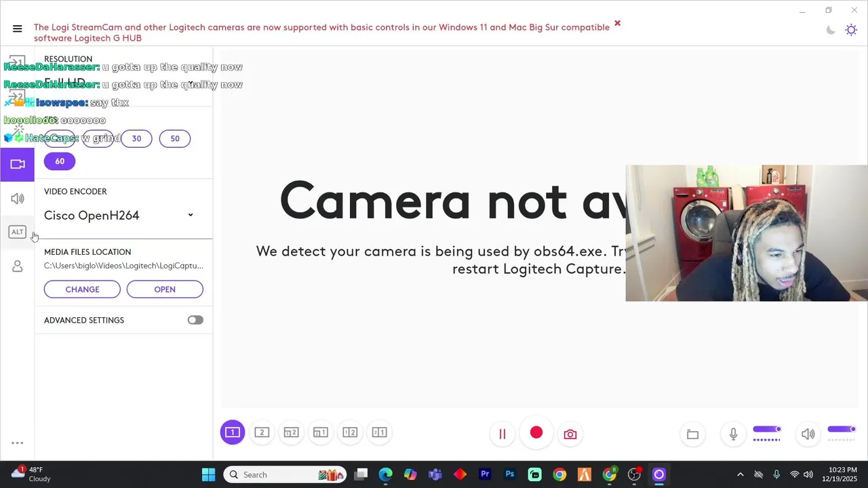Open the Source 2 settings tab
The height and width of the screenshot is (488, 868).
[17, 97]
